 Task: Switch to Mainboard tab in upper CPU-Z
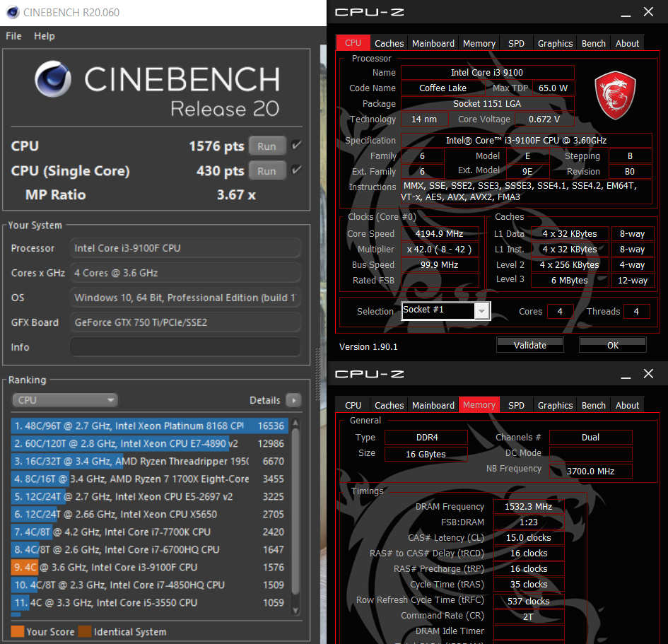click(x=433, y=43)
